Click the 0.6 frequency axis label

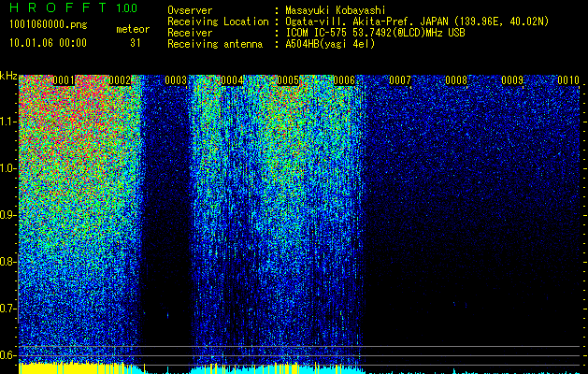(x=7, y=355)
